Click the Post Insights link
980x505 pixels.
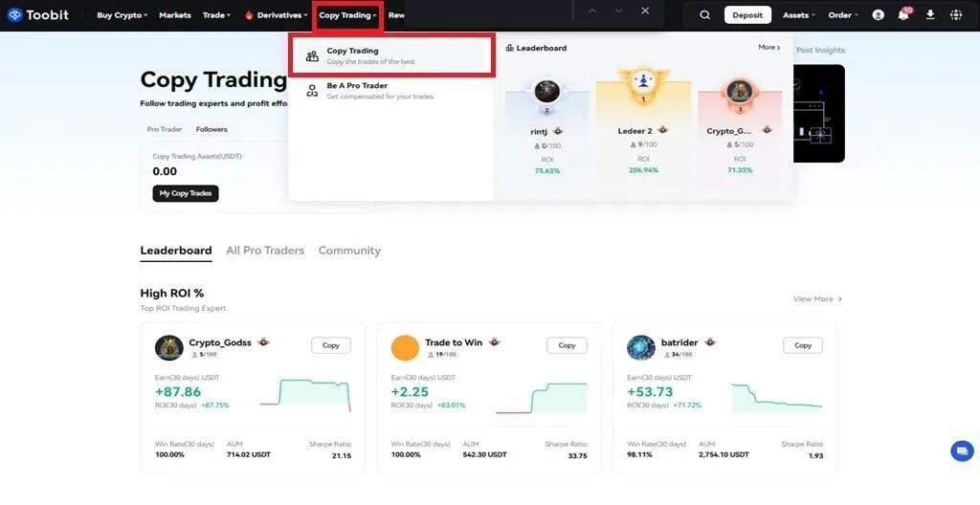820,50
